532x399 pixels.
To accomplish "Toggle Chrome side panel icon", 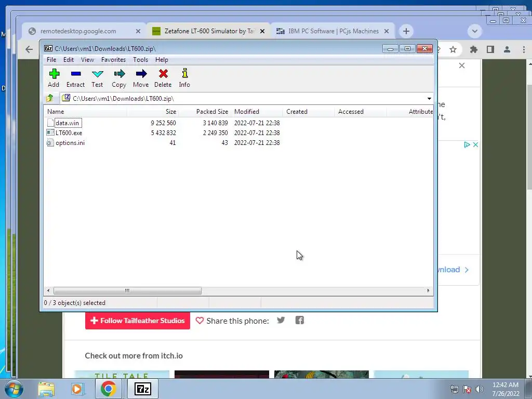I will click(490, 49).
